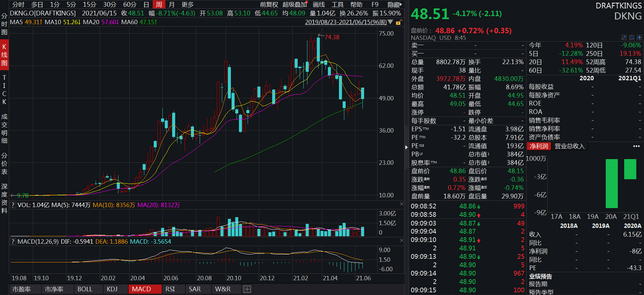Click the date range 2019/08/23-2021/06/15 link
This screenshot has height=295, width=644.
tap(346, 22)
